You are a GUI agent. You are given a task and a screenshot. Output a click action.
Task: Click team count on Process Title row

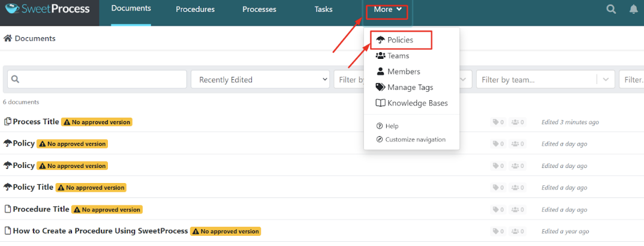[517, 122]
